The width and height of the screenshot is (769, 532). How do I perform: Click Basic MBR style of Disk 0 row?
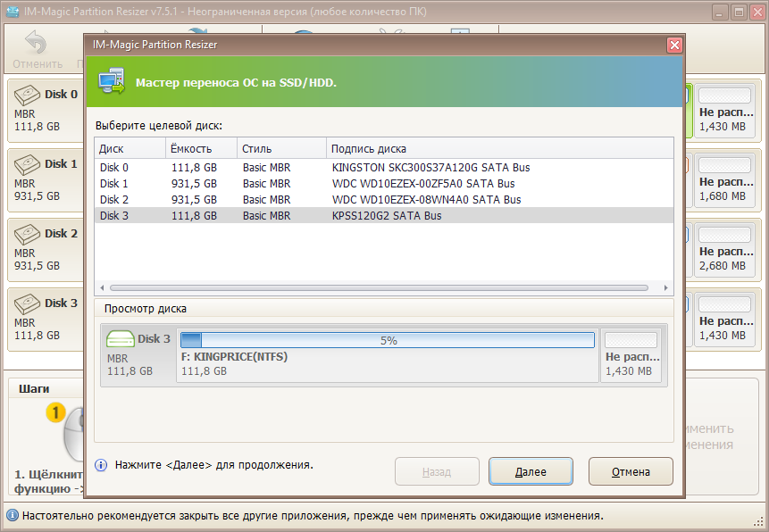click(x=266, y=168)
